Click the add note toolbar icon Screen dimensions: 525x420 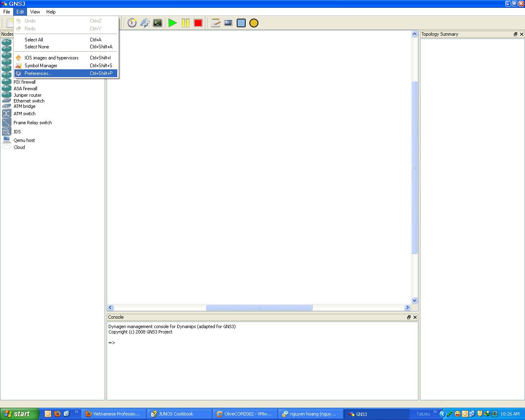click(x=216, y=23)
